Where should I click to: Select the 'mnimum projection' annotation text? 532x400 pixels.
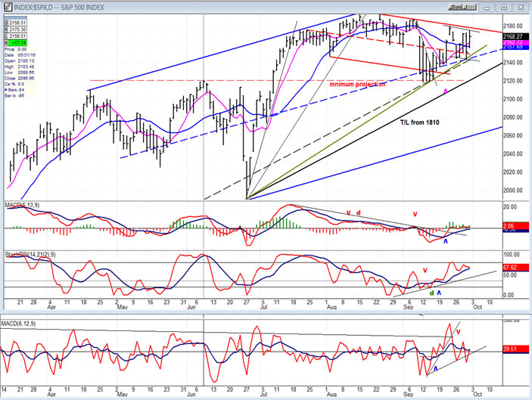[357, 84]
